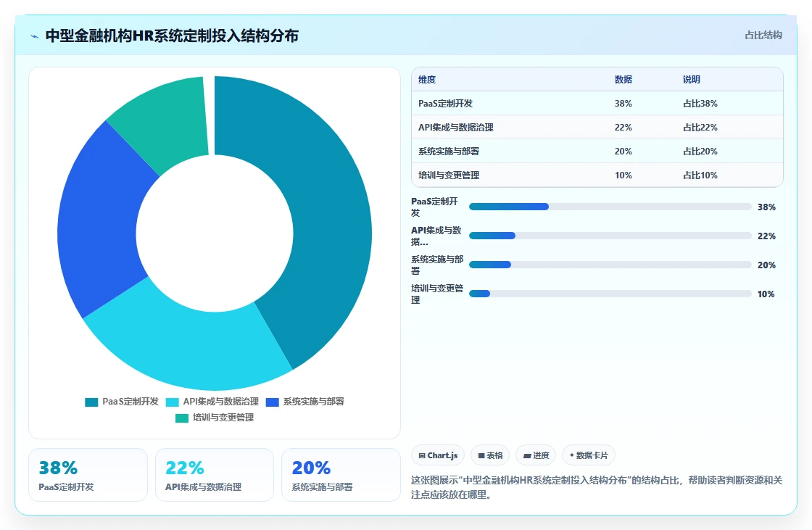Toggle 培训与变更管理 legend color box
This screenshot has height=530, width=812.
click(182, 418)
